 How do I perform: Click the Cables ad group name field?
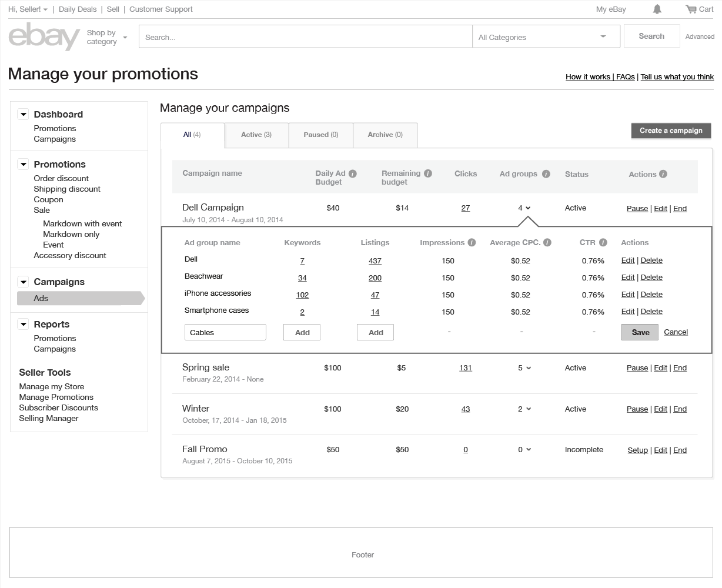[x=225, y=332]
